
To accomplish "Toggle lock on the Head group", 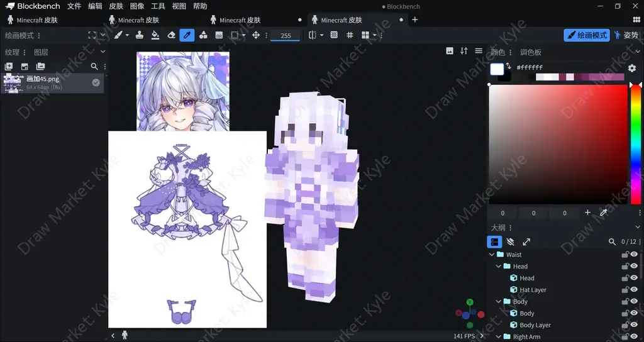I will coord(625,266).
